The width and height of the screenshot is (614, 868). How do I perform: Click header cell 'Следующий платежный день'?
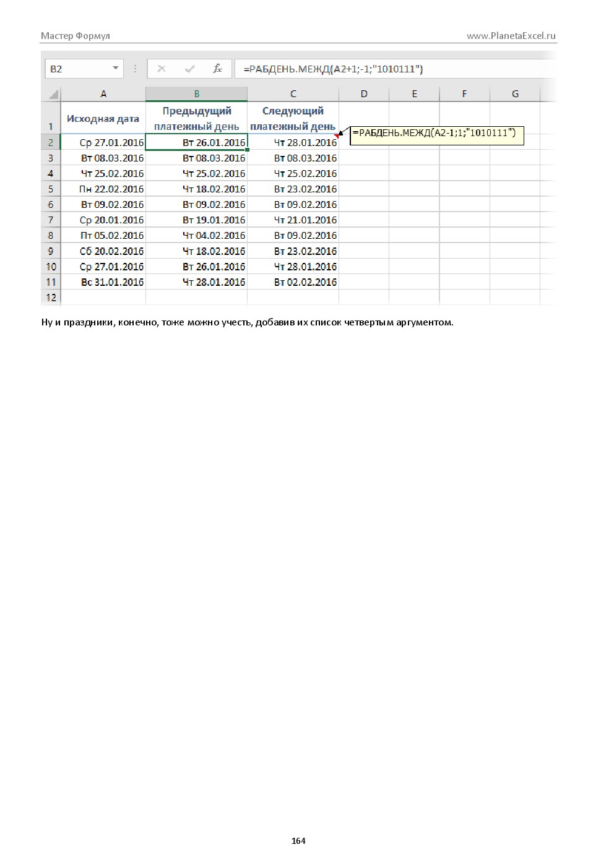coord(293,118)
